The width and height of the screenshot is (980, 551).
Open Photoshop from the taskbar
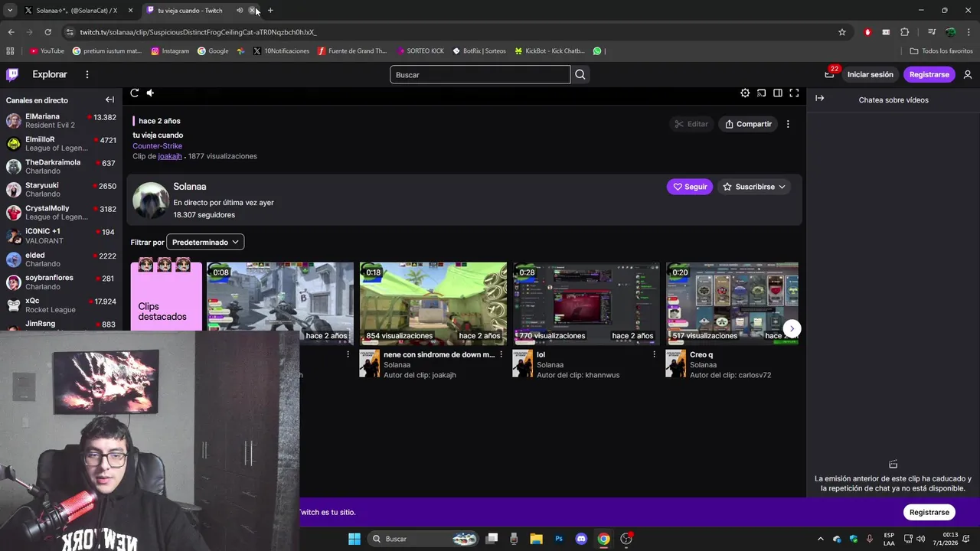(x=559, y=539)
